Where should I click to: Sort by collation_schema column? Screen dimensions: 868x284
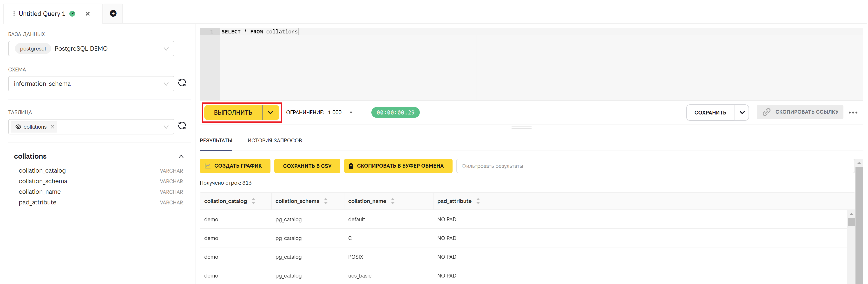326,201
